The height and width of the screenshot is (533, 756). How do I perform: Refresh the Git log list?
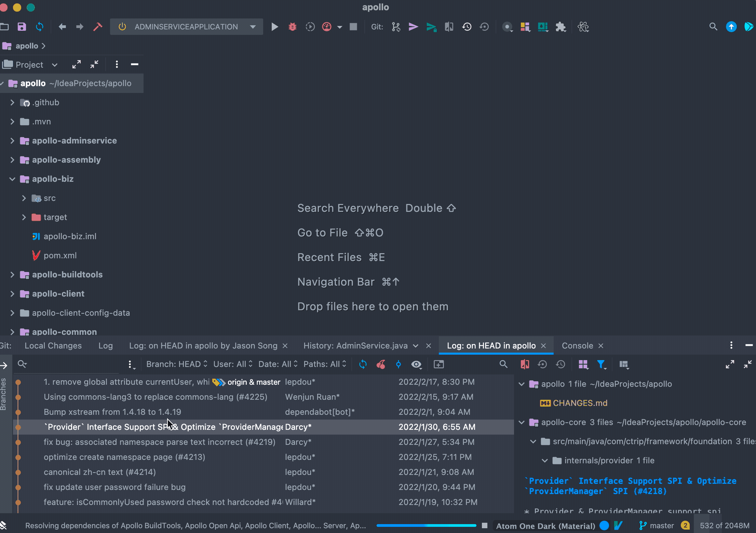tap(363, 364)
